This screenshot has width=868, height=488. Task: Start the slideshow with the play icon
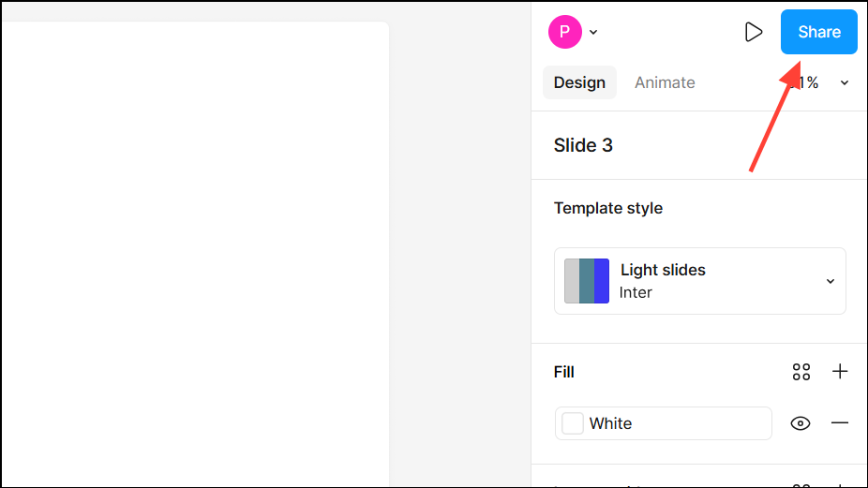coord(753,33)
